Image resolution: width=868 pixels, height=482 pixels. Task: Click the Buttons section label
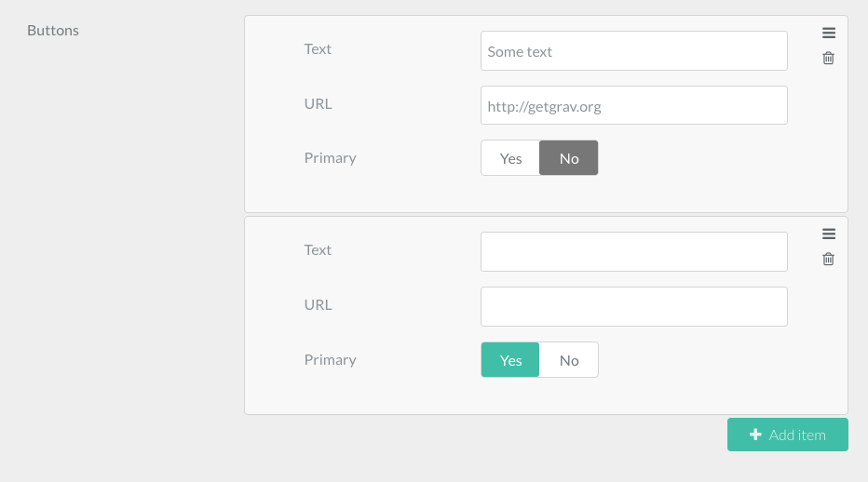coord(53,31)
